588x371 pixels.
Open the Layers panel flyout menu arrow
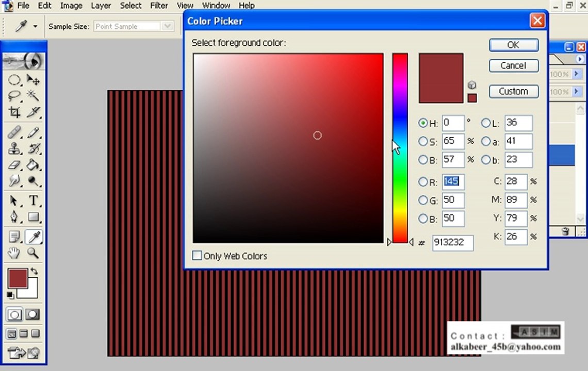click(x=580, y=59)
